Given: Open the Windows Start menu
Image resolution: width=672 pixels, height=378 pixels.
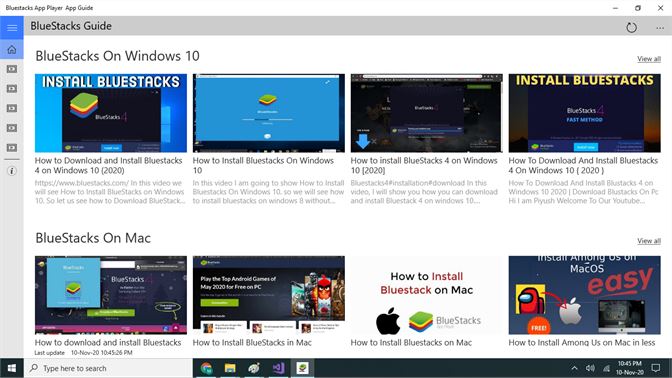Looking at the screenshot, I should tap(12, 368).
